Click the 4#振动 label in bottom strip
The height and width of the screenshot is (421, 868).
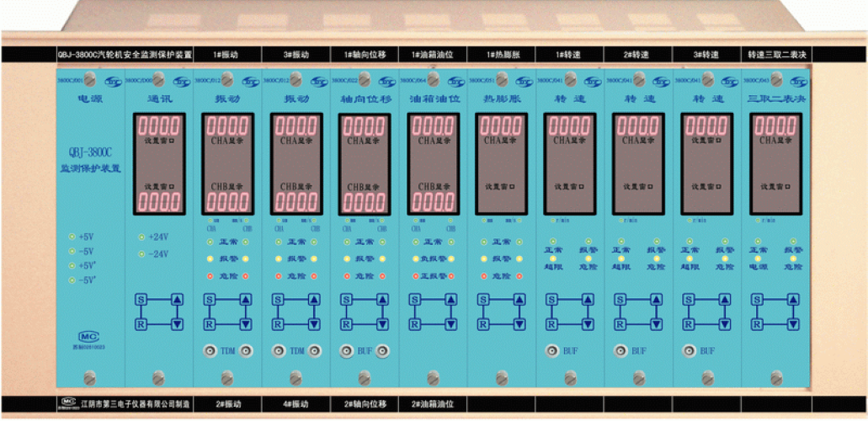point(296,404)
